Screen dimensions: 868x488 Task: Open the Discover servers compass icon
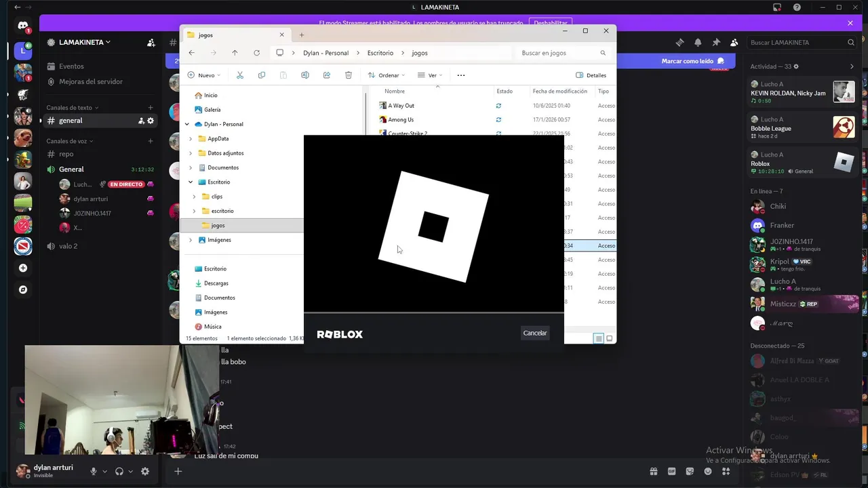tap(23, 289)
